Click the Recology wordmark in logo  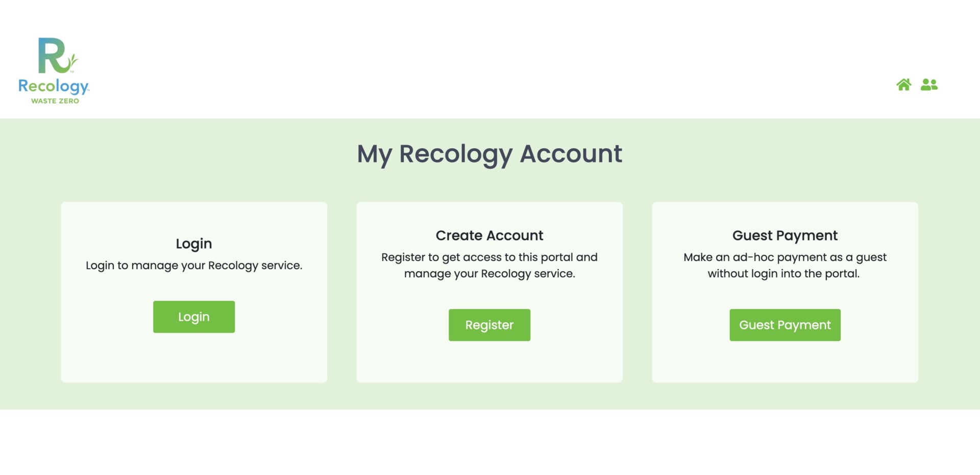(54, 86)
